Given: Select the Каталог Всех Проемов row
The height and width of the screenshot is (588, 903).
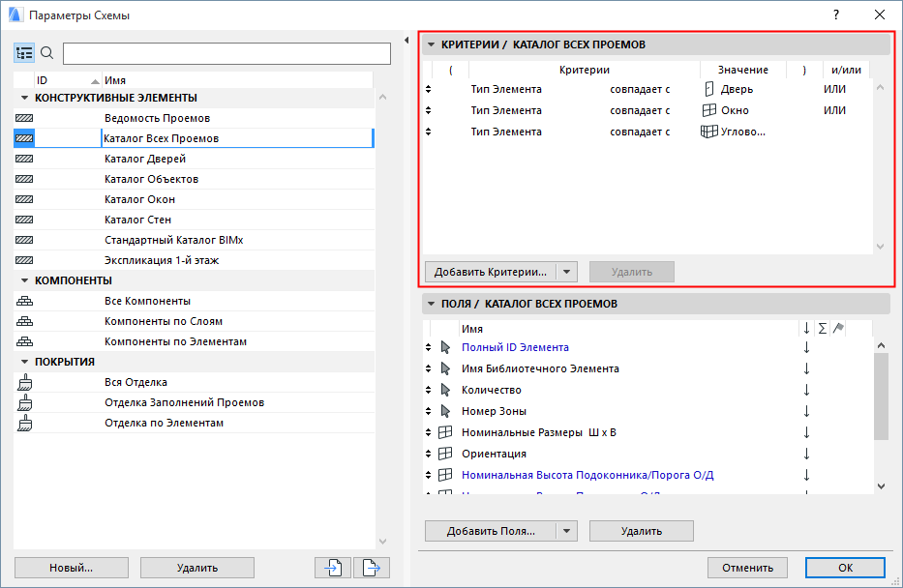Looking at the screenshot, I should click(x=195, y=138).
